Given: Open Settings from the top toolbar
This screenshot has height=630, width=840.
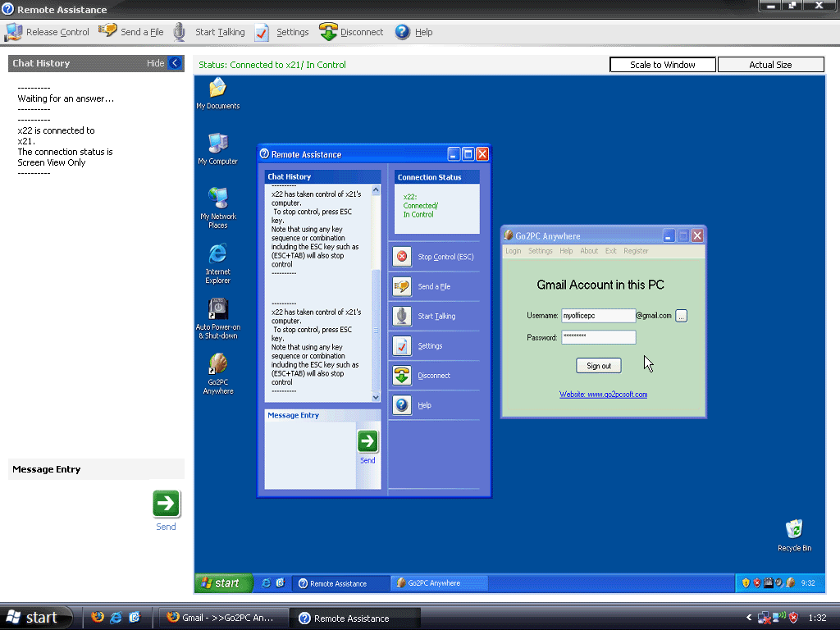Looking at the screenshot, I should click(x=282, y=32).
